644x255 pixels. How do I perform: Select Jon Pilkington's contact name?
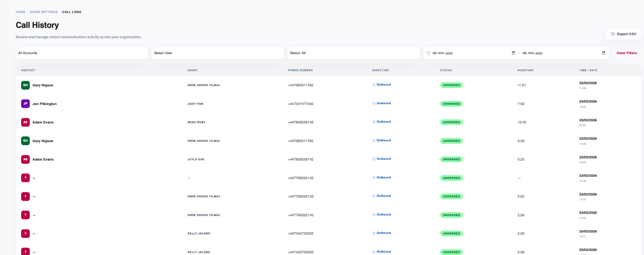tap(45, 104)
